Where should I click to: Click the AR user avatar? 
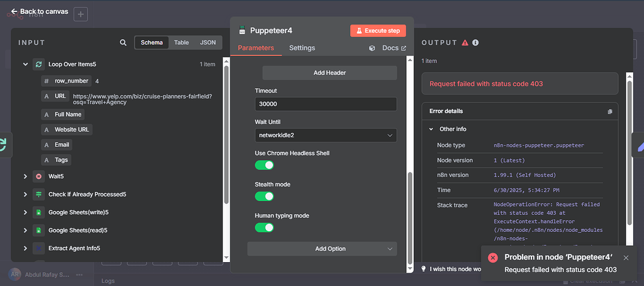click(15, 275)
